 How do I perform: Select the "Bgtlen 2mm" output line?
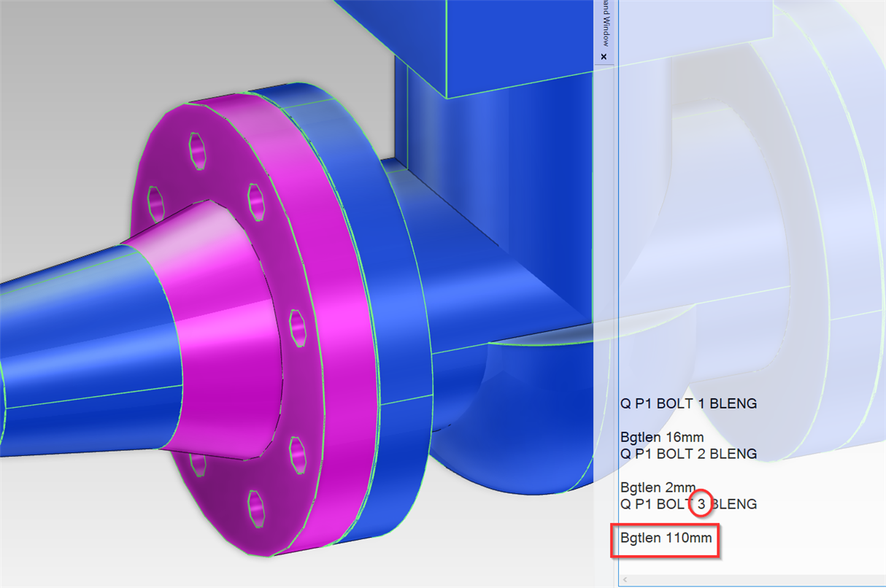point(658,487)
